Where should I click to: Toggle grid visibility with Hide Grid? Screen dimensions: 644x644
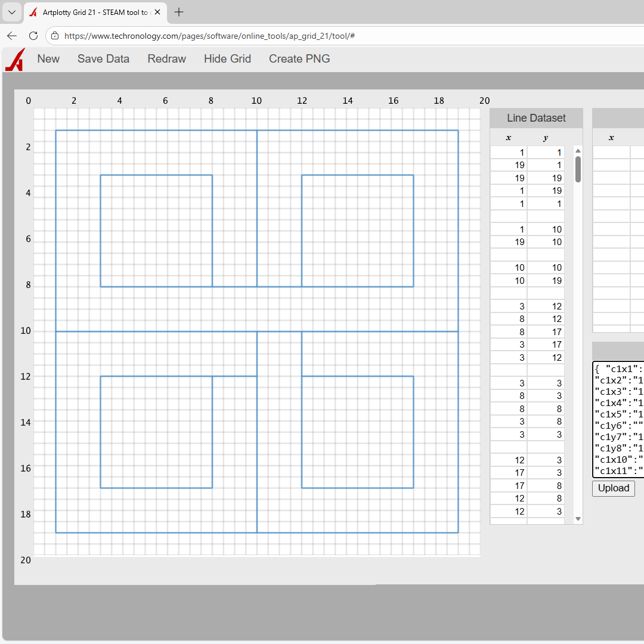[x=227, y=58]
